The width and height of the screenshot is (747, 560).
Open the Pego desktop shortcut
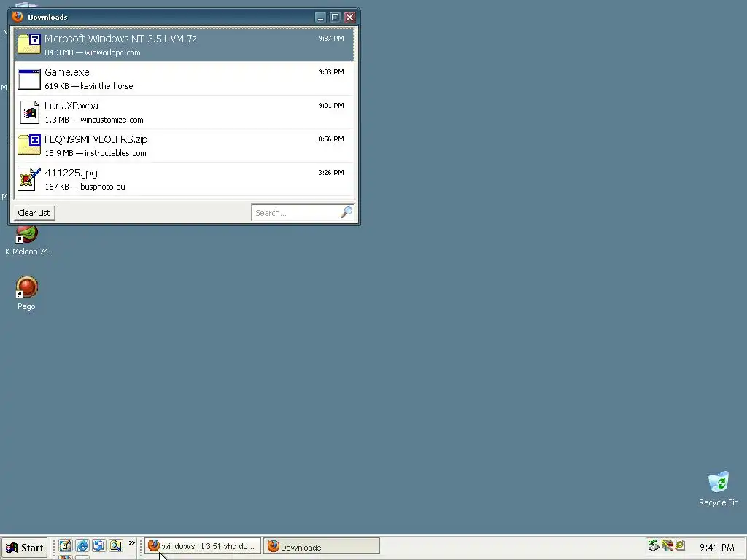(x=27, y=293)
